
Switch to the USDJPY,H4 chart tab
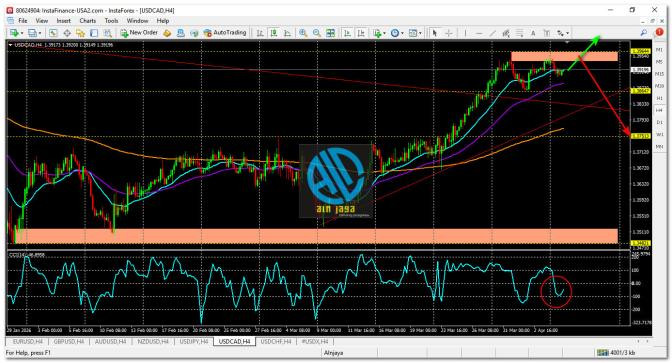[x=194, y=342]
